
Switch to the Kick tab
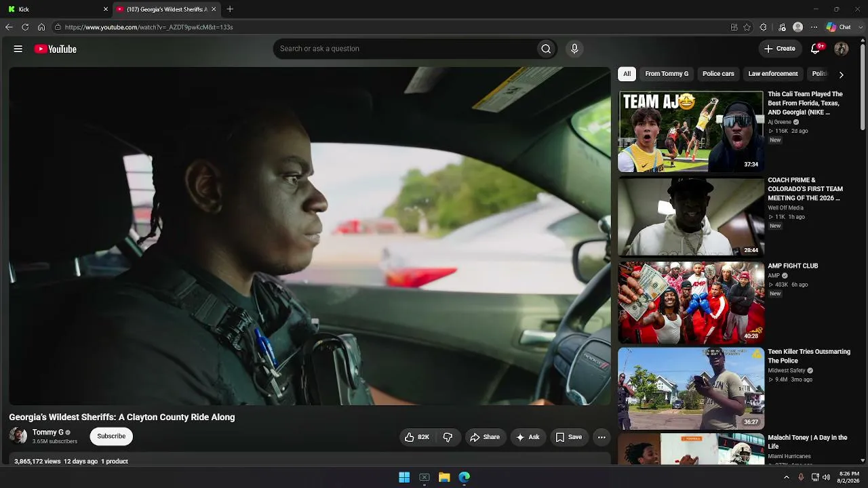(57, 9)
